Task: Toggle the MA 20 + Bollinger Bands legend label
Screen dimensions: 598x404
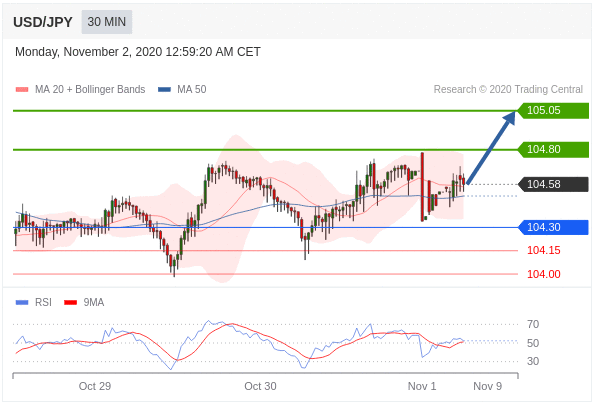Action: pyautogui.click(x=90, y=89)
